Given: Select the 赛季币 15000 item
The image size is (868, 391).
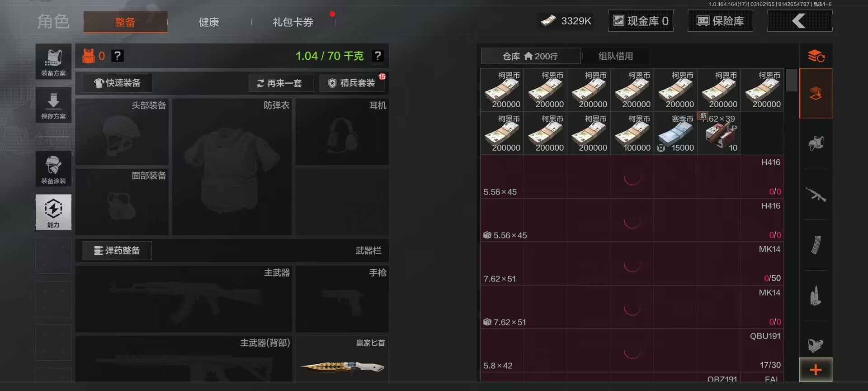Looking at the screenshot, I should [x=676, y=134].
